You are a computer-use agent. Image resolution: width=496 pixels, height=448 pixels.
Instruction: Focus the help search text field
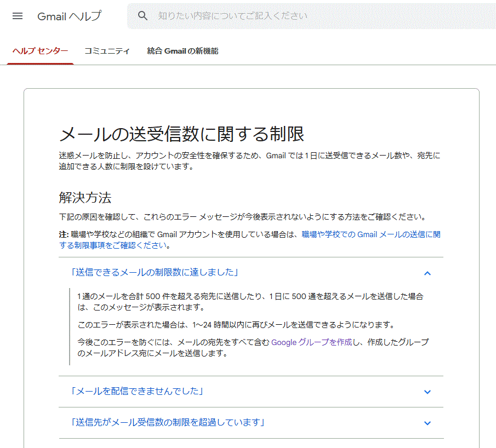tap(307, 16)
